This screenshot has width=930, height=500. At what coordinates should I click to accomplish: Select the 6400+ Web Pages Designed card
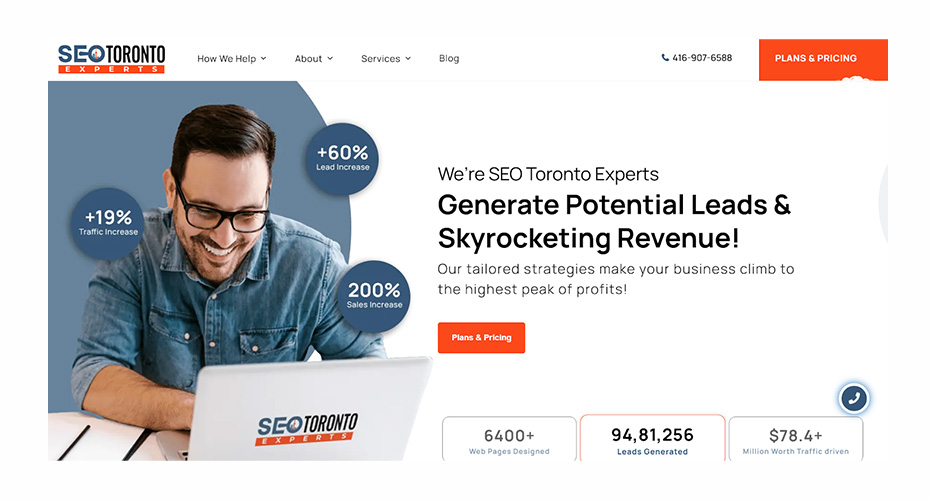pos(509,439)
